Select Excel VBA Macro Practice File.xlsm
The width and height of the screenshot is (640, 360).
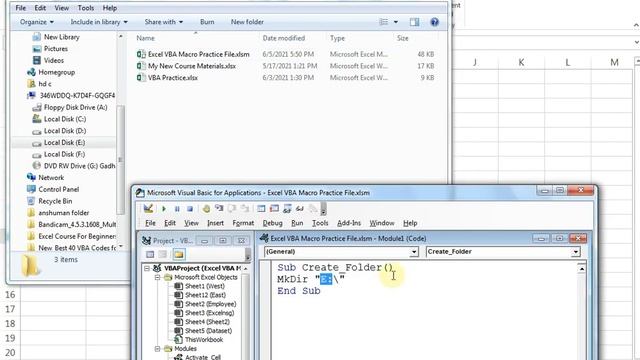point(199,54)
